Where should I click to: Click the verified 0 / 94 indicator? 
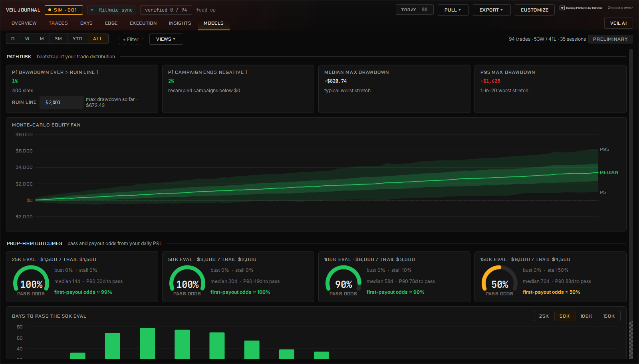click(166, 10)
